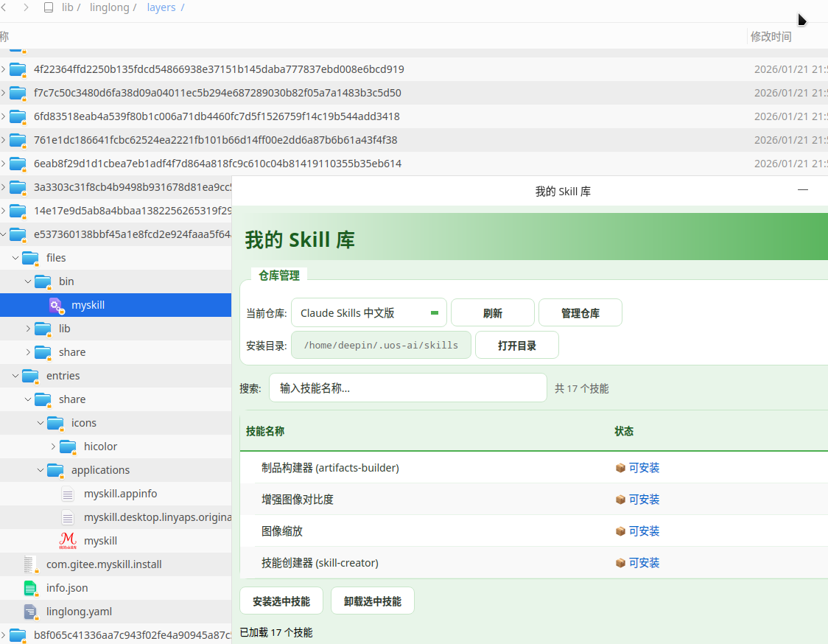This screenshot has height=644, width=828.
Task: Click the entries folder icon
Action: coord(31,376)
